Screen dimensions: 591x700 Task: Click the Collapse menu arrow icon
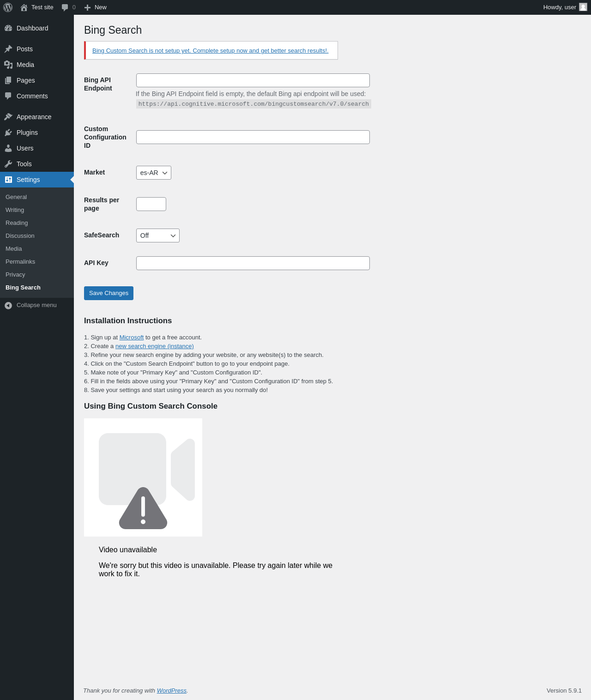8,305
